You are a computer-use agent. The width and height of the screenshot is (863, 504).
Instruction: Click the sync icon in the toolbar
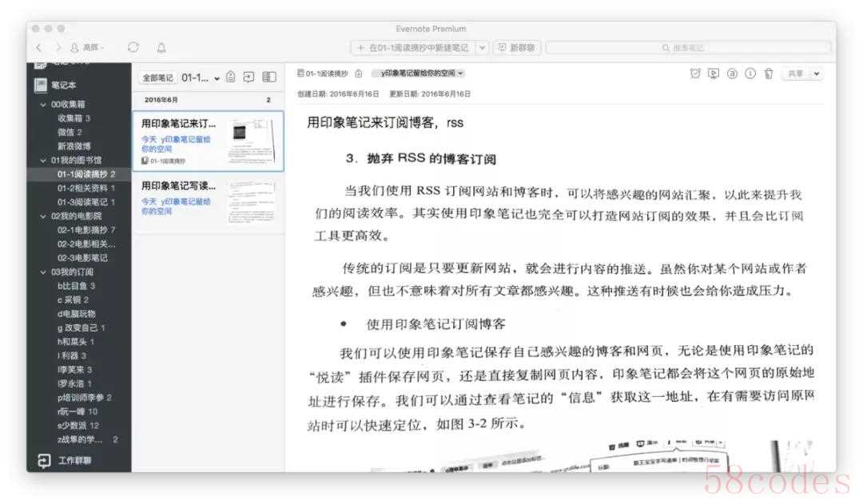(x=133, y=47)
